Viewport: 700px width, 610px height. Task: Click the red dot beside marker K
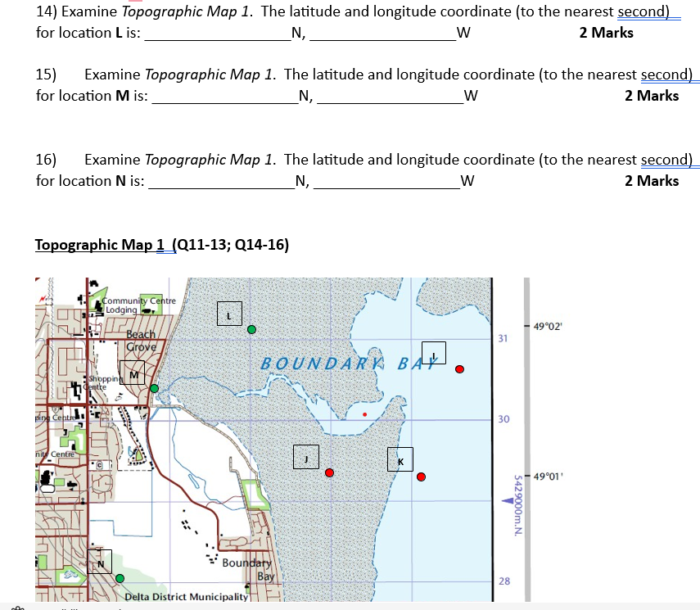[x=422, y=477]
